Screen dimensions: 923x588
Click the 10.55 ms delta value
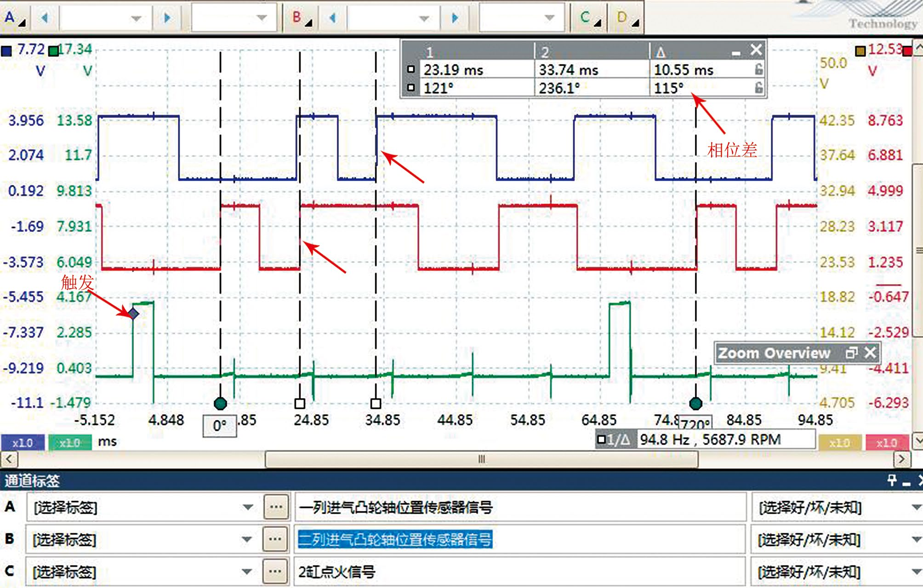pyautogui.click(x=684, y=70)
